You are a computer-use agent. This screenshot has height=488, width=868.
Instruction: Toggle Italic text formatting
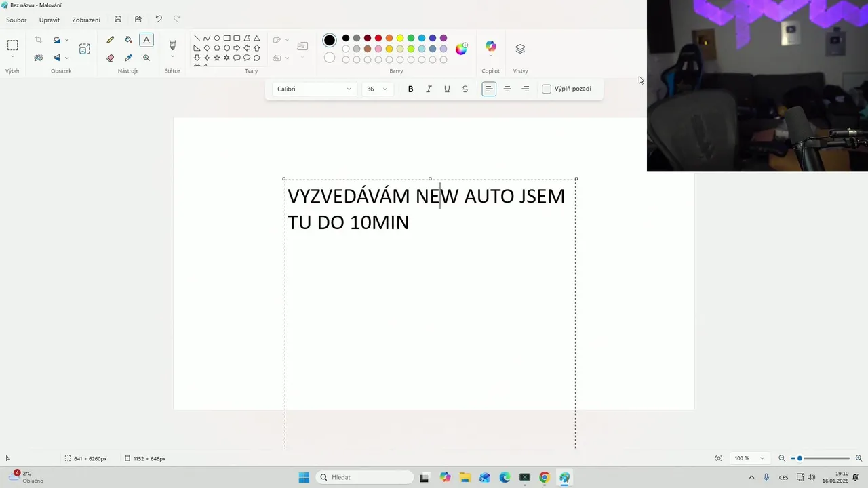point(429,89)
